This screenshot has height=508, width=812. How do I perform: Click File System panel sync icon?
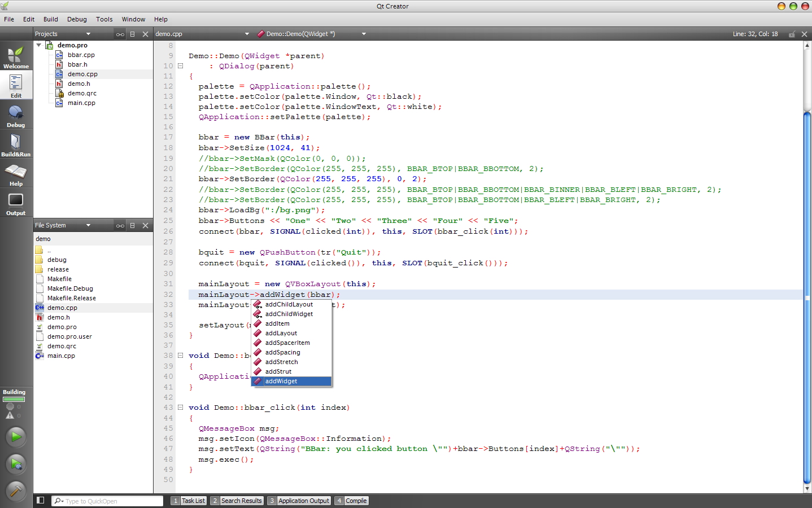[x=120, y=225]
